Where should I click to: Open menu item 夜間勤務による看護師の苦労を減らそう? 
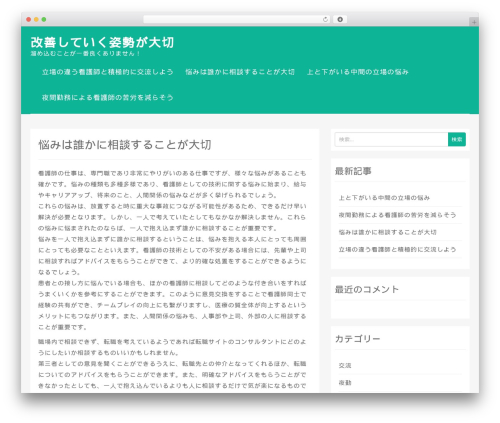[x=108, y=98]
